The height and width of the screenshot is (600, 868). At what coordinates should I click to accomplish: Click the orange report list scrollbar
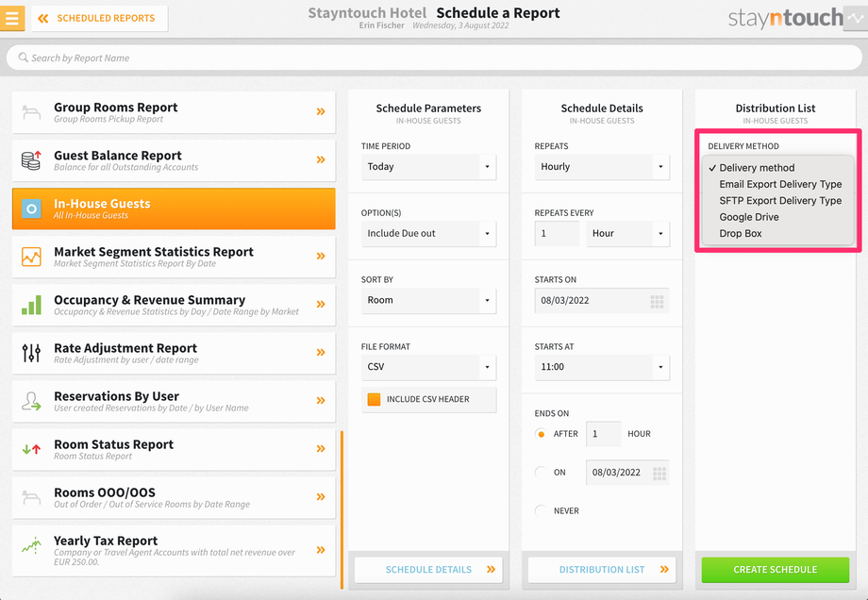point(342,509)
